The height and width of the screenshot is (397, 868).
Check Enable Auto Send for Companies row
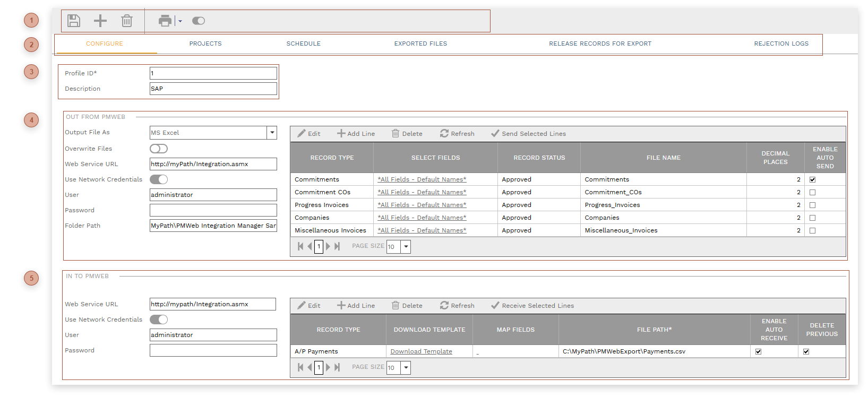pyautogui.click(x=812, y=218)
